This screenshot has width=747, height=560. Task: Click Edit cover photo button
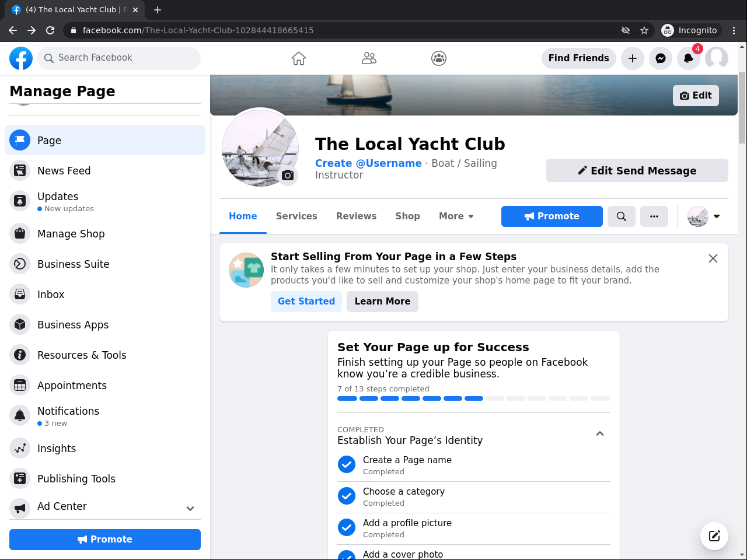(696, 96)
